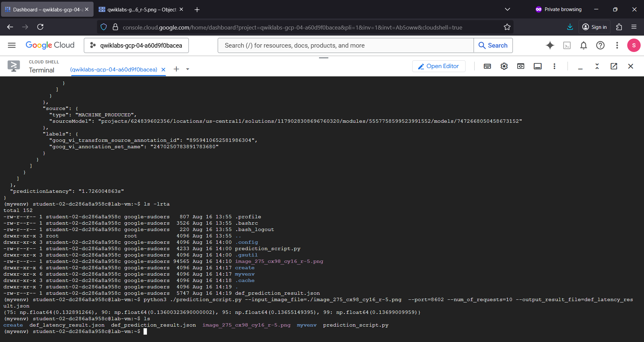The image size is (644, 342).
Task: Open Cloud Shell terminal settings gear
Action: [x=504, y=66]
